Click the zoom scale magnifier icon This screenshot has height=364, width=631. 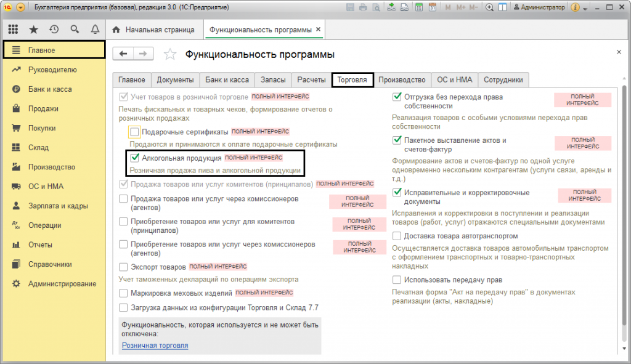tap(489, 7)
